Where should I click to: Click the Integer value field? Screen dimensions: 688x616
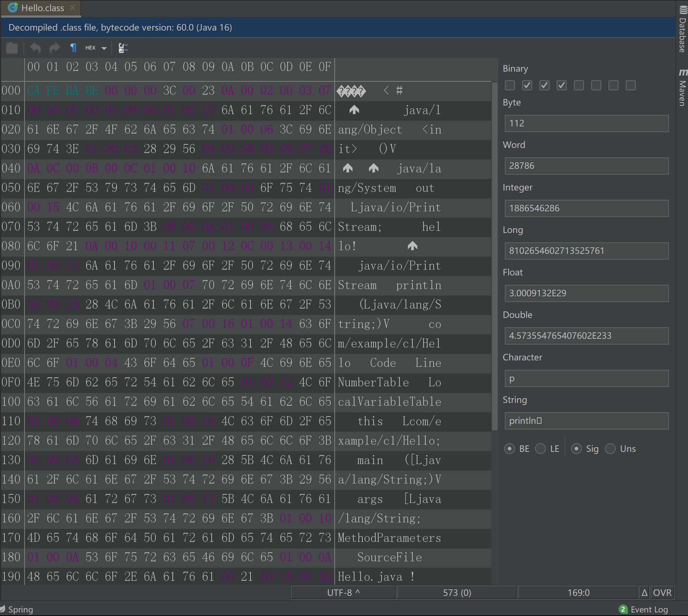point(586,208)
